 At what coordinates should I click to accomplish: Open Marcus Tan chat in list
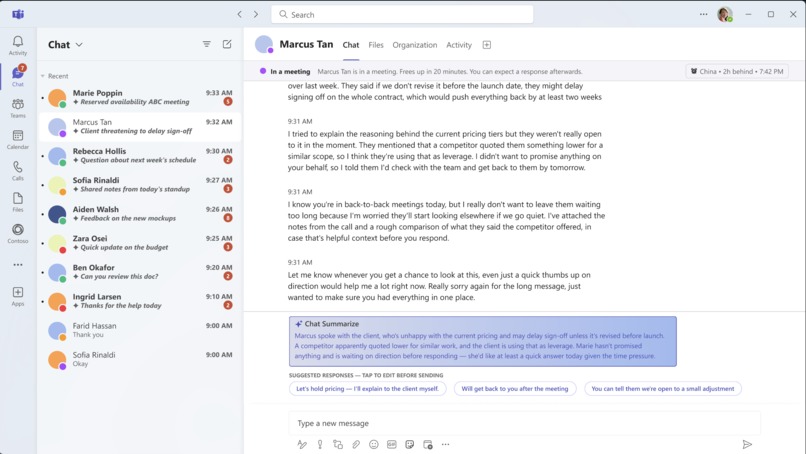(x=139, y=126)
